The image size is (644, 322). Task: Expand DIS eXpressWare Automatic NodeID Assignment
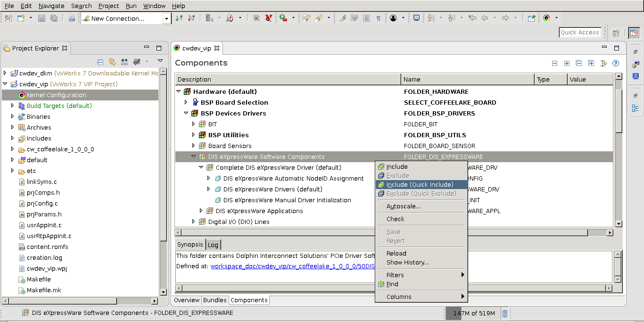click(209, 178)
